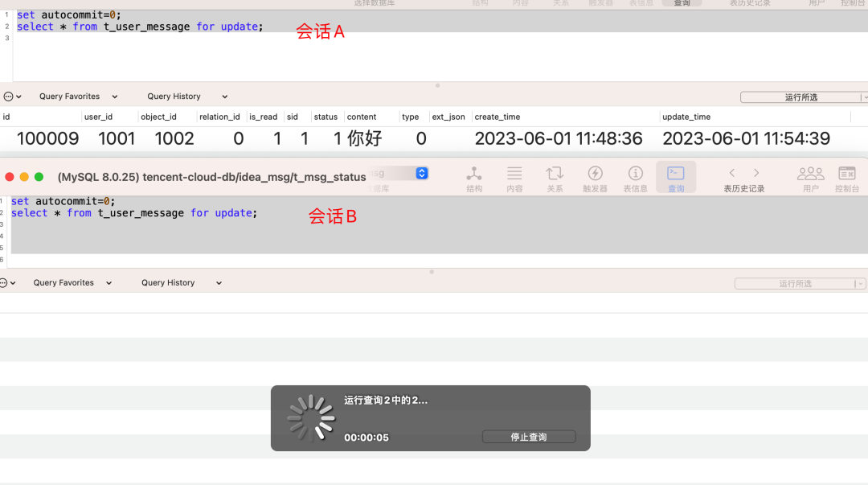
Task: Select the 你好 content cell in results
Action: coord(364,138)
